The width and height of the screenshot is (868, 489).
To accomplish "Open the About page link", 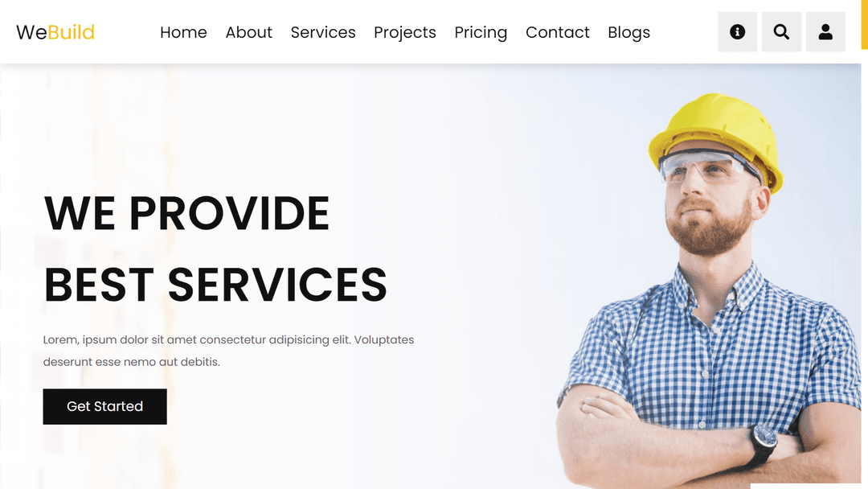I will [248, 33].
